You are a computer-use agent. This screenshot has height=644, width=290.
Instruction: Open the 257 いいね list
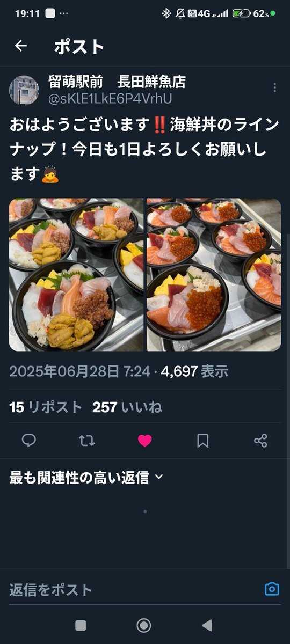tap(127, 407)
